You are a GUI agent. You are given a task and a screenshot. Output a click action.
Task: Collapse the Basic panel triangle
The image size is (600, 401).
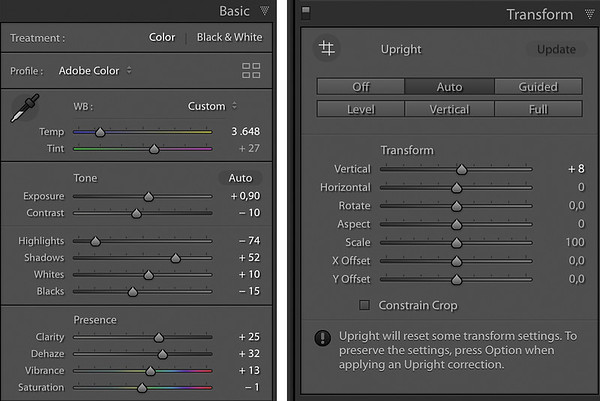point(264,11)
